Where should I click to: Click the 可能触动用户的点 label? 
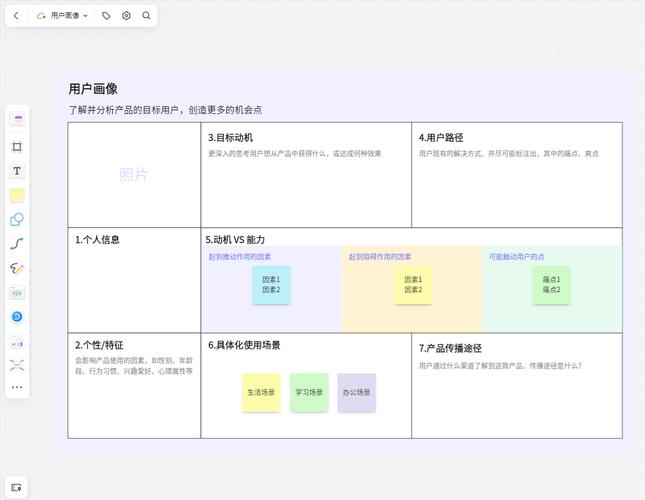[516, 257]
